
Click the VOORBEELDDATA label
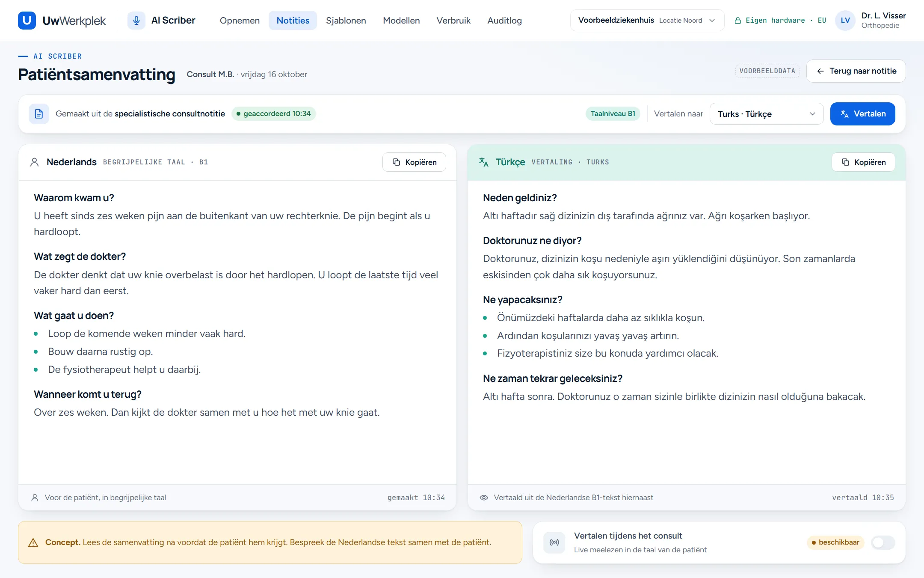coord(767,71)
